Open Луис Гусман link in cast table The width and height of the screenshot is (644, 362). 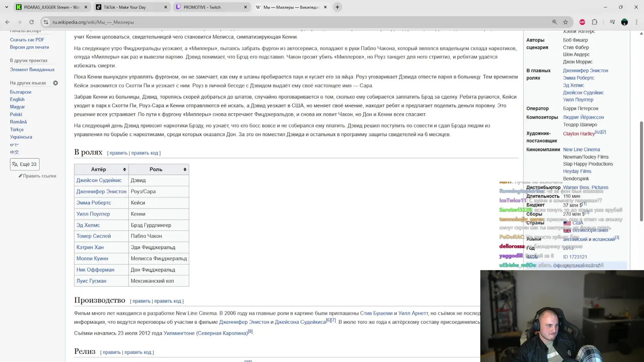[x=92, y=281]
